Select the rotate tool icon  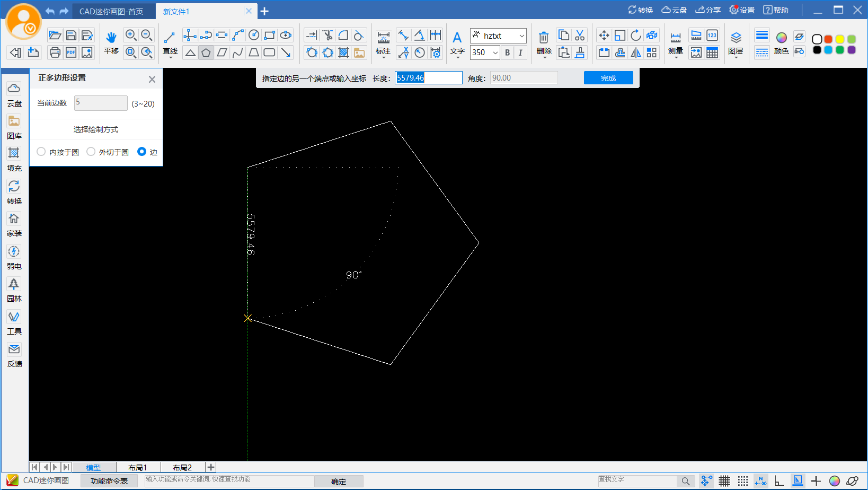pos(636,36)
